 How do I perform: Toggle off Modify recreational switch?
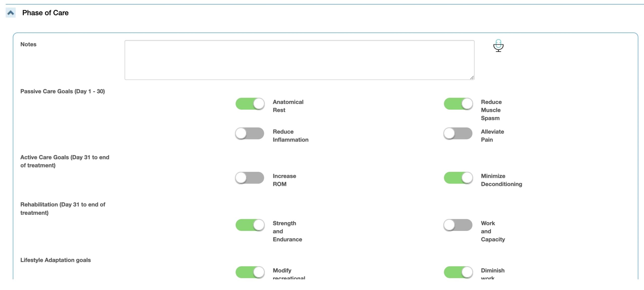(250, 272)
